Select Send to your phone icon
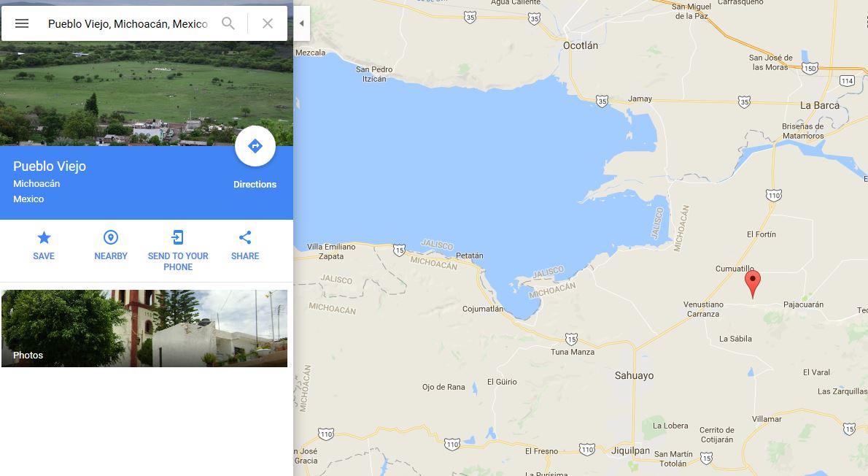This screenshot has height=476, width=868. coord(178,238)
